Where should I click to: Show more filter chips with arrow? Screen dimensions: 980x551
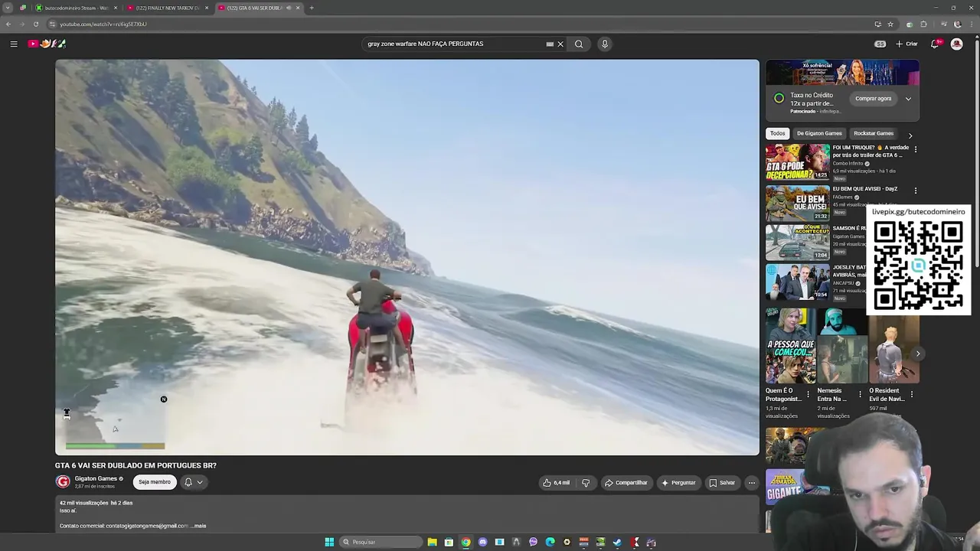pyautogui.click(x=910, y=135)
